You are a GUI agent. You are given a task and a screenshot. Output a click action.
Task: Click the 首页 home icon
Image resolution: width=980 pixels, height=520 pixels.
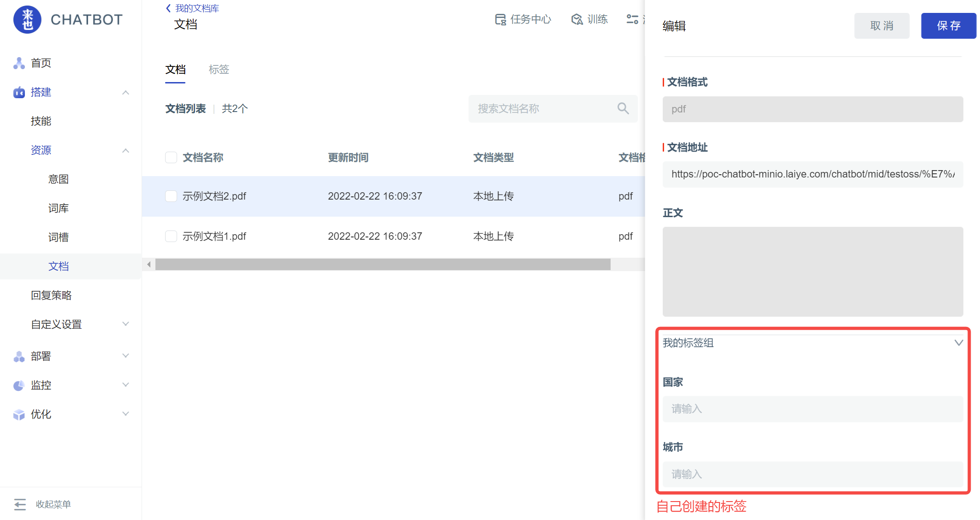click(19, 63)
